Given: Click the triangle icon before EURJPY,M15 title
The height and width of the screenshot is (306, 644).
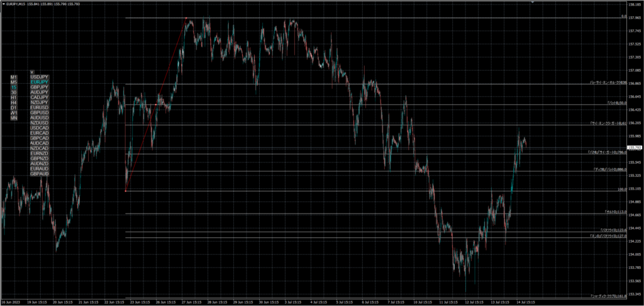Looking at the screenshot, I should (4, 4).
